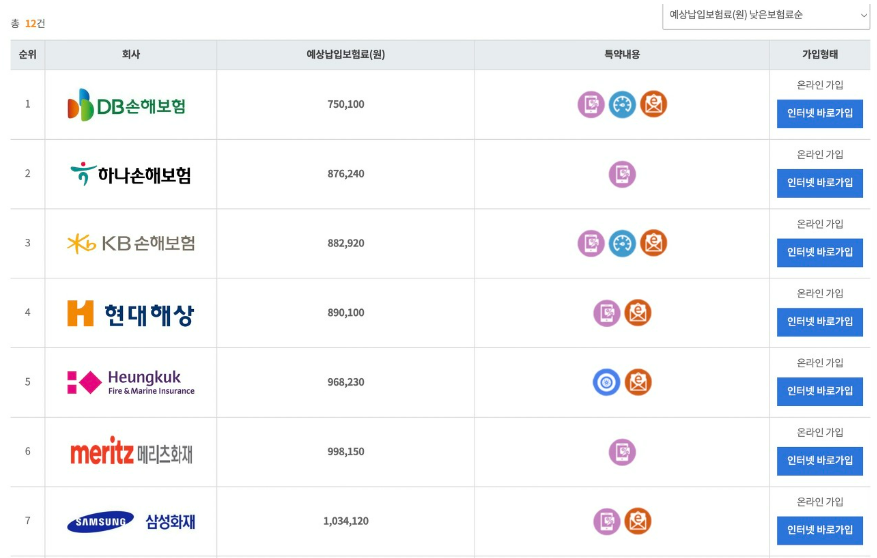This screenshot has width=877, height=558.
Task: Click the 회사 column header
Action: (x=131, y=55)
